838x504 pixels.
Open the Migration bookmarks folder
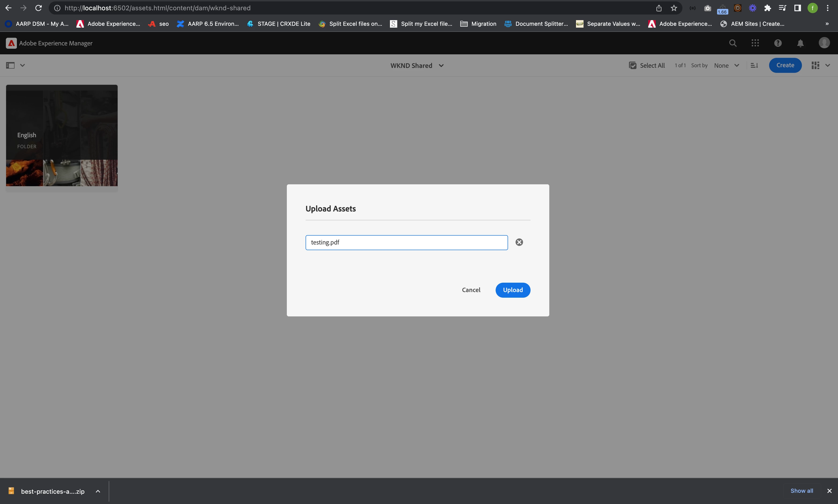point(478,24)
